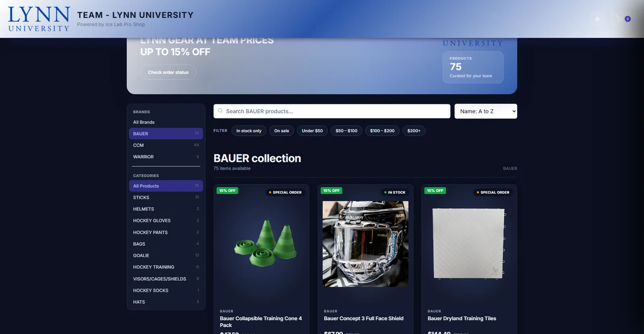
Task: Click Check order status button
Action: 168,73
